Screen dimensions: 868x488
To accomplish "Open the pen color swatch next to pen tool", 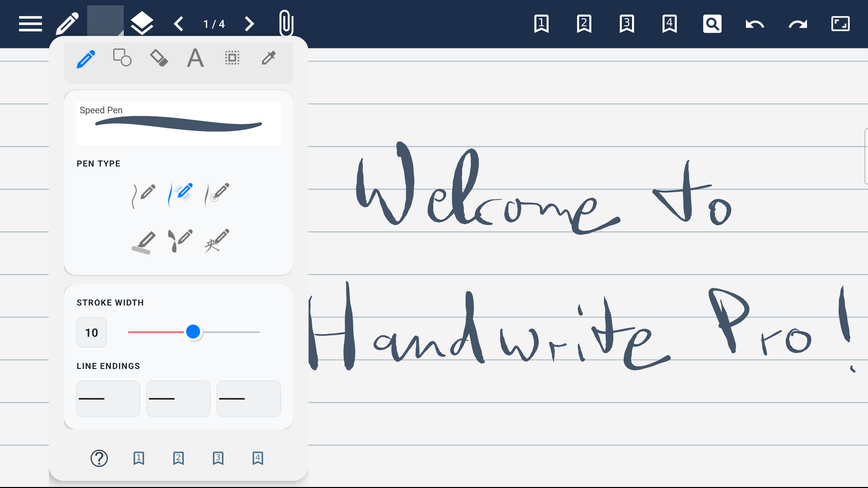I will (x=104, y=23).
